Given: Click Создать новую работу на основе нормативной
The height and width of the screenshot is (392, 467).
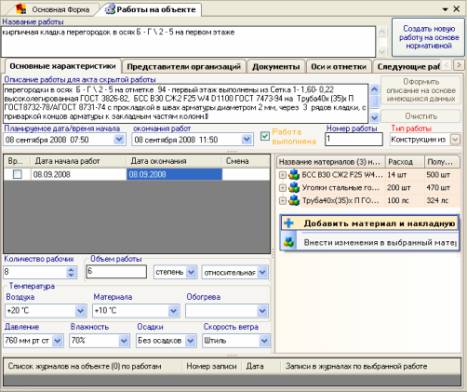Looking at the screenshot, I should [x=428, y=37].
